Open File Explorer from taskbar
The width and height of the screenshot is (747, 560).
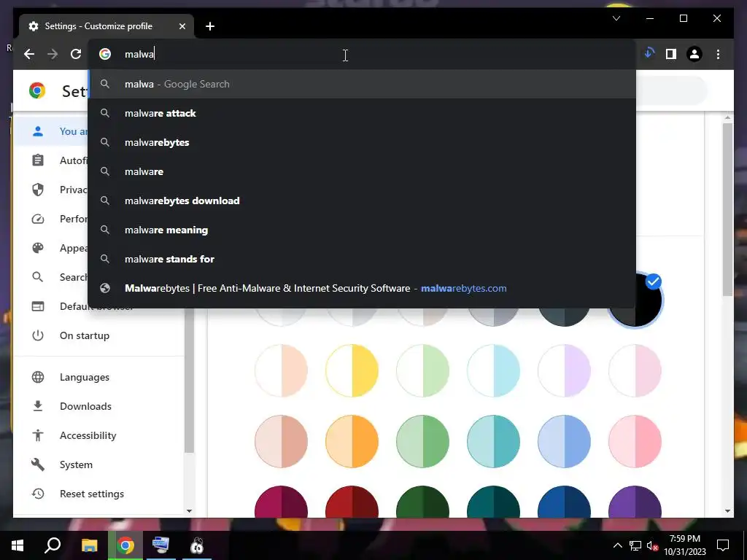89,545
